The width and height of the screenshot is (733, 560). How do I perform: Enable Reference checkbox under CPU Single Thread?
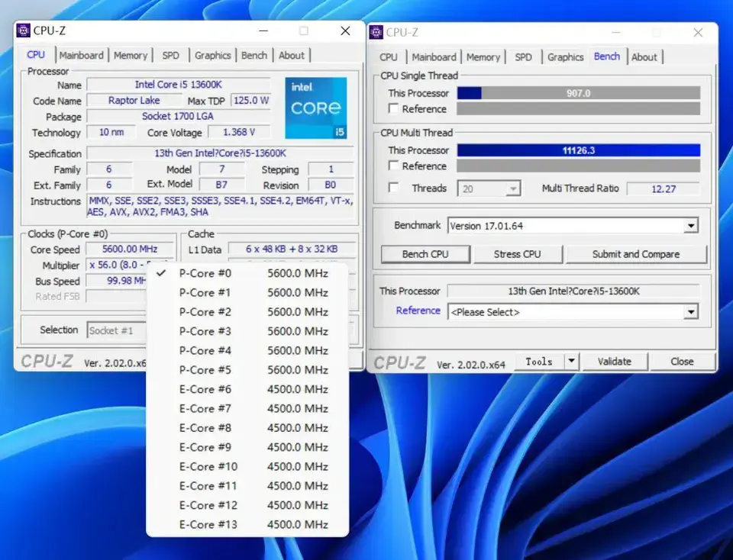394,109
